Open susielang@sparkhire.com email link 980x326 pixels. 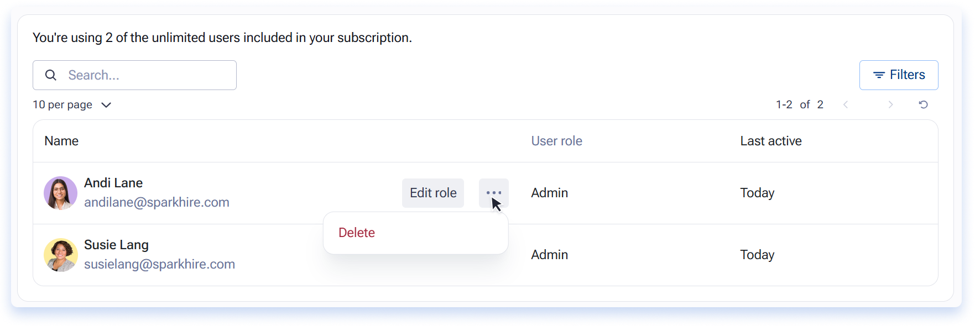159,264
